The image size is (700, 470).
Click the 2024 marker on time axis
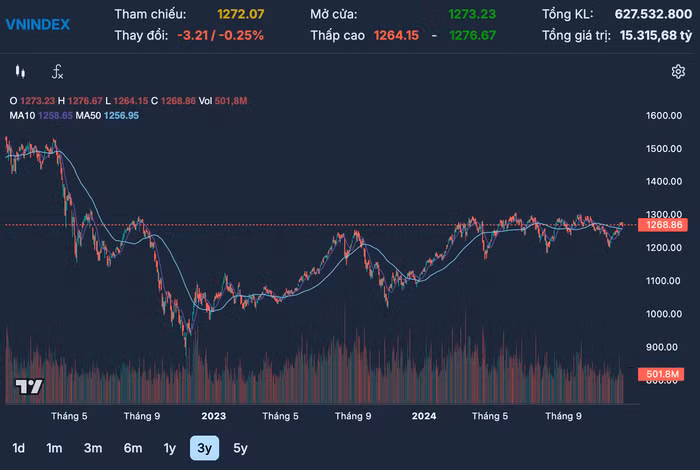tap(424, 415)
